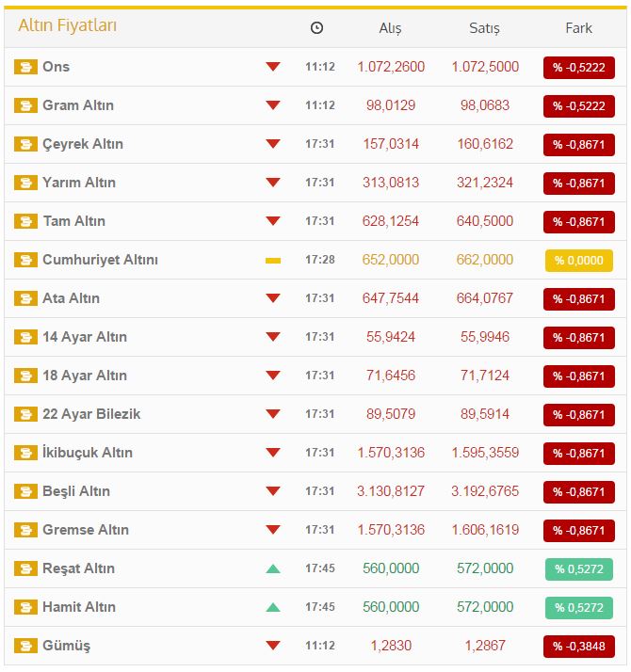Click the yellow % 0,0000 badge

tap(578, 260)
